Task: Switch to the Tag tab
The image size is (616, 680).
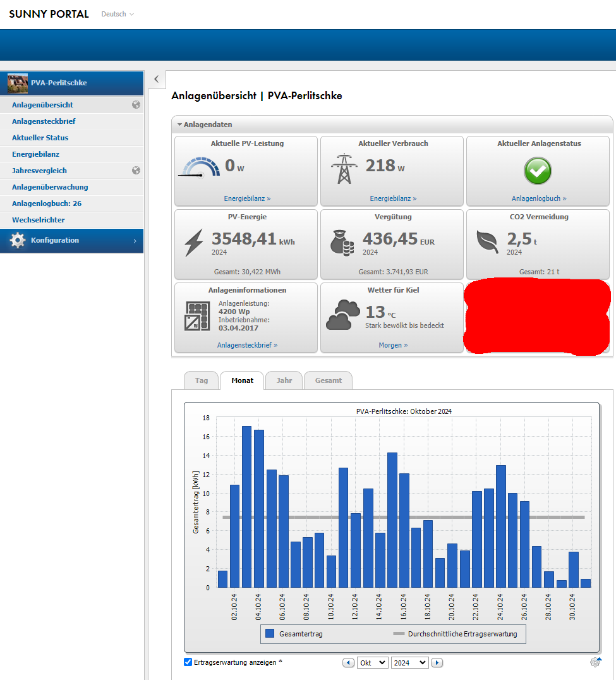Action: point(202,380)
